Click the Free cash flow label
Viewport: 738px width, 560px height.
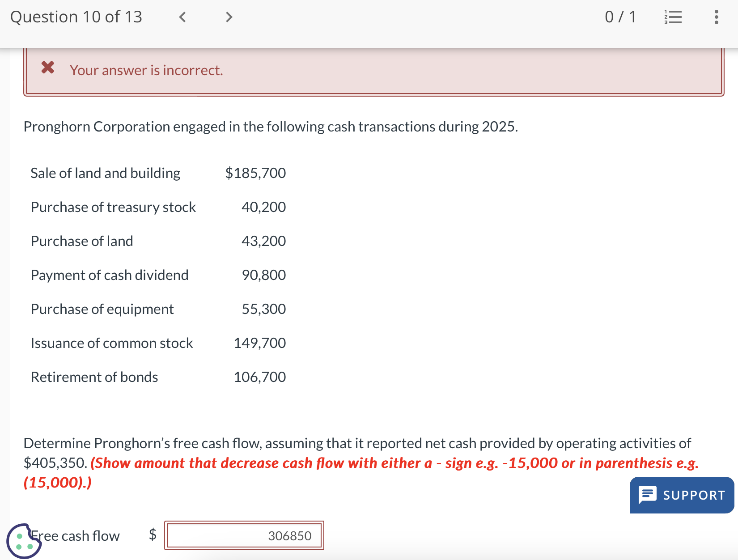(75, 535)
